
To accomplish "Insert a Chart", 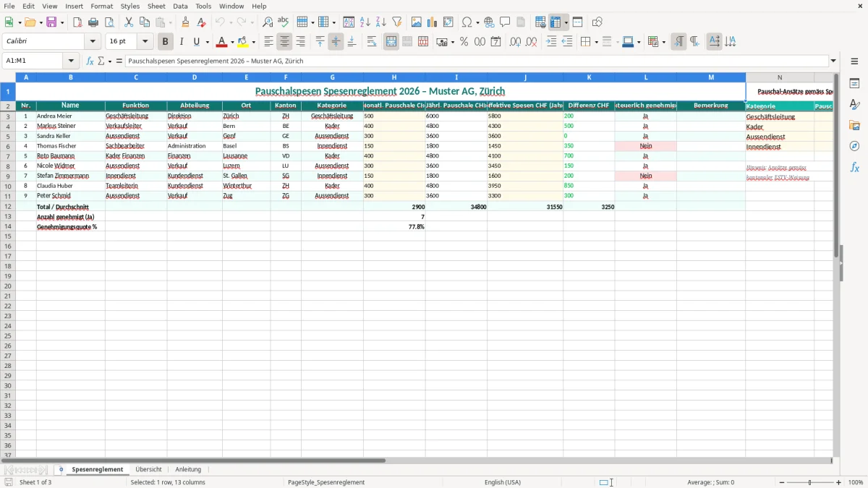I will click(433, 22).
